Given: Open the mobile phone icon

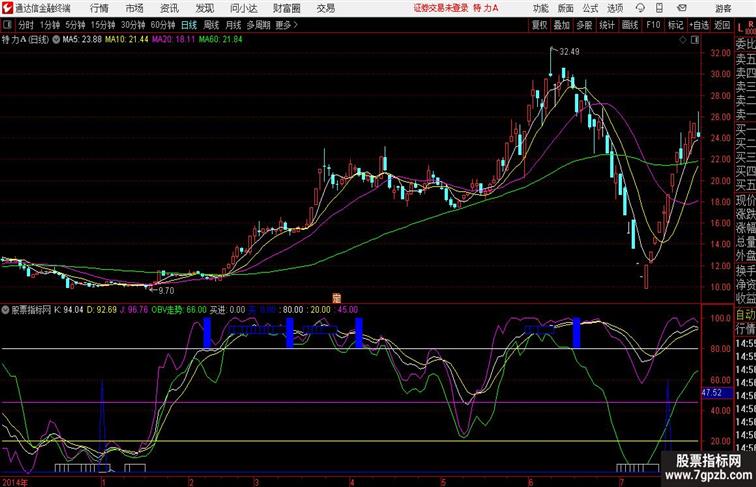Looking at the screenshot, I should [660, 8].
